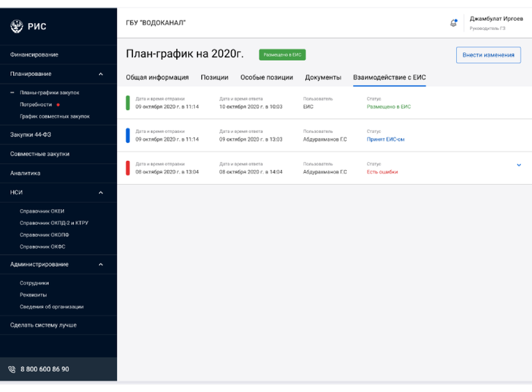
Task: Click the phone icon near 8 800 number
Action: point(12,369)
